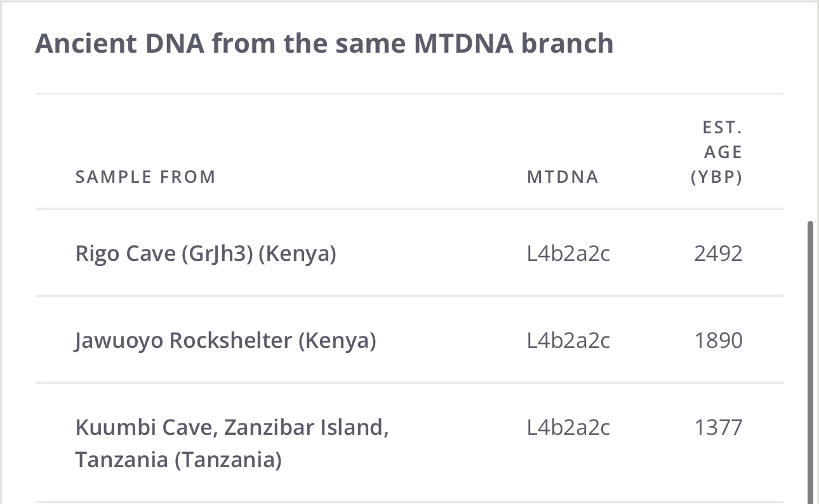
Task: Click the EST. AGE (YBP) column header
Action: tap(716, 153)
